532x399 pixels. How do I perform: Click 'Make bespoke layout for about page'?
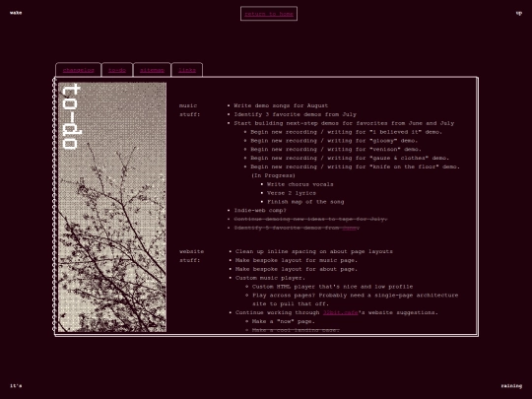coord(297,269)
